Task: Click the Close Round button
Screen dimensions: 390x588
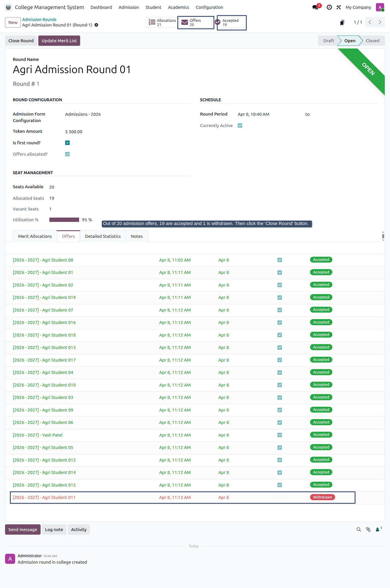Action: (x=21, y=41)
